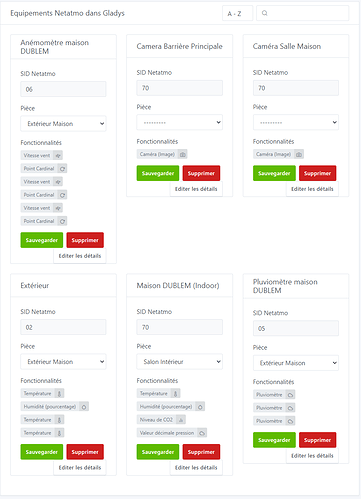Image resolution: width=361 pixels, height=499 pixels.
Task: Open Pièce dropdown for Pluviomètre maison DUBLEM
Action: click(x=296, y=363)
